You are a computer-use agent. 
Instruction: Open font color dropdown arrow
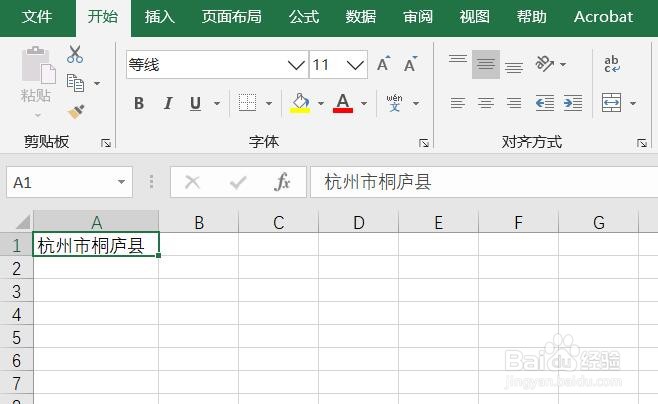click(x=364, y=103)
